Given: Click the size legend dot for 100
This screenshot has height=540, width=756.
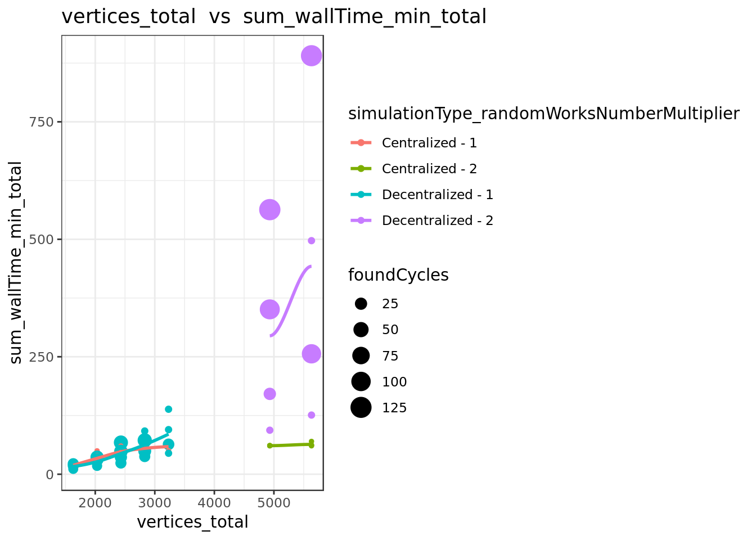Looking at the screenshot, I should [x=361, y=381].
